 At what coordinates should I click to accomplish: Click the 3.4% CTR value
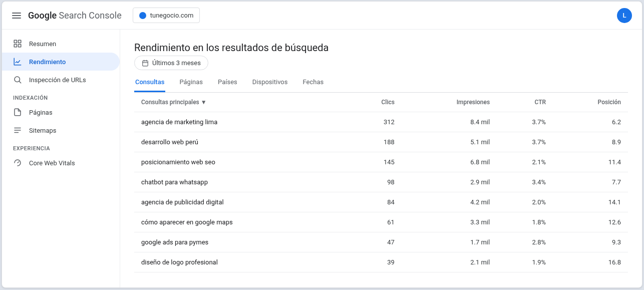[x=539, y=182]
